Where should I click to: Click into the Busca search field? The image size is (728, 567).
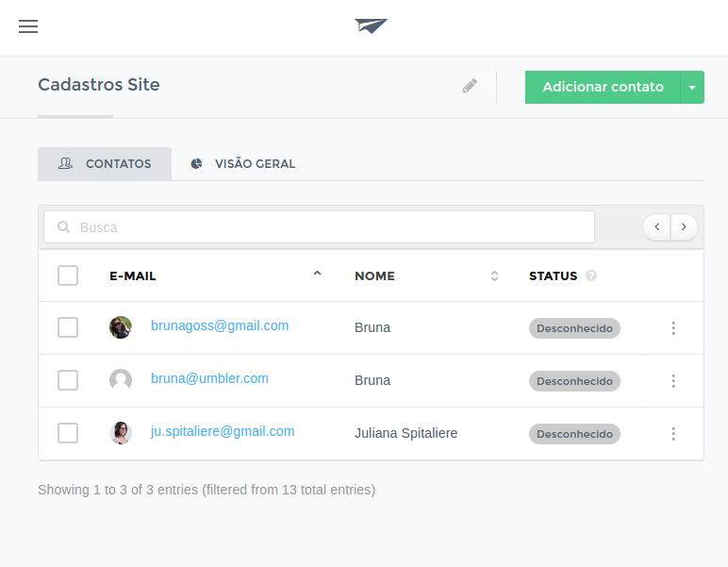coord(319,227)
